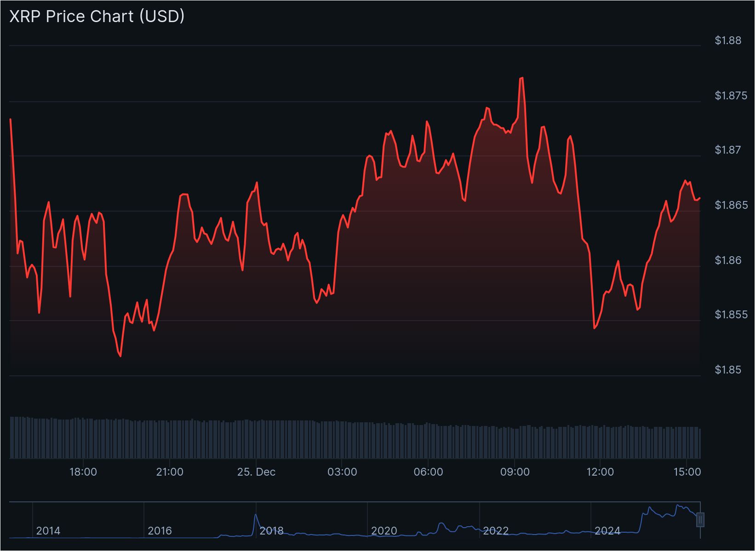Click the 2020 label in navigator timeline
The image size is (756, 552).
384,531
